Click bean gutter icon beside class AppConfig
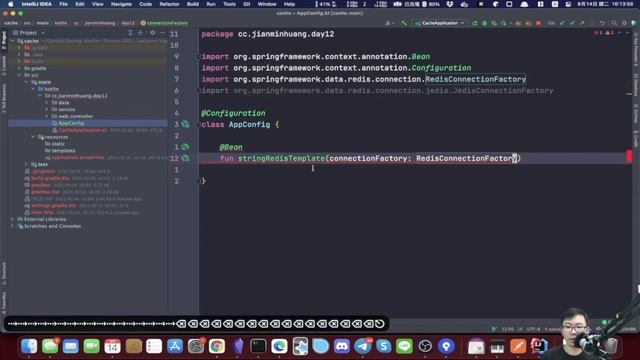The image size is (640, 360). tap(186, 124)
